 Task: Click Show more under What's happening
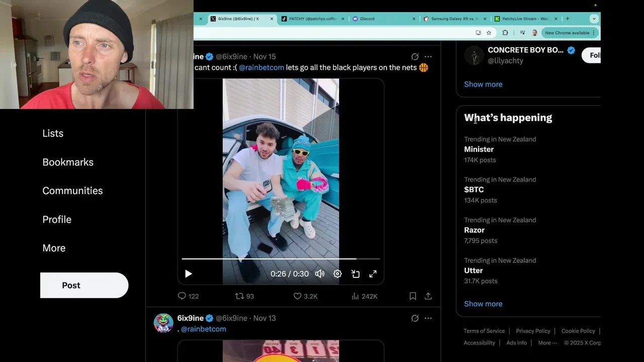[483, 304]
